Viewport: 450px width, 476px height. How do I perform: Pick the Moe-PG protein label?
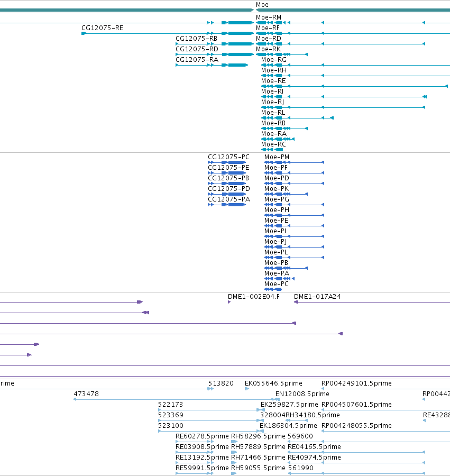coord(277,199)
